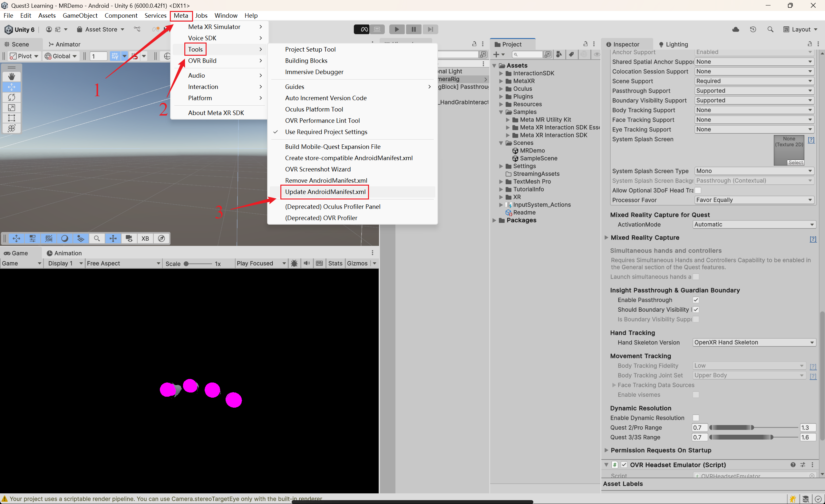Click Select on System Splash Screen texture
The width and height of the screenshot is (825, 504).
[795, 162]
